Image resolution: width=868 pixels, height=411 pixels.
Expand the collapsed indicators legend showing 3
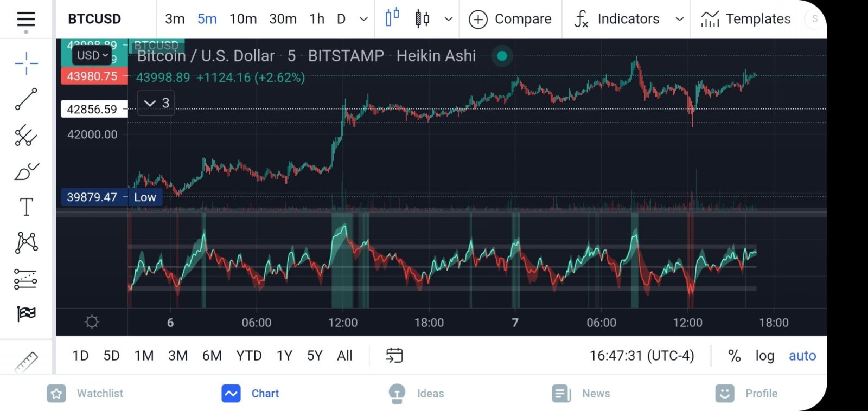[156, 103]
